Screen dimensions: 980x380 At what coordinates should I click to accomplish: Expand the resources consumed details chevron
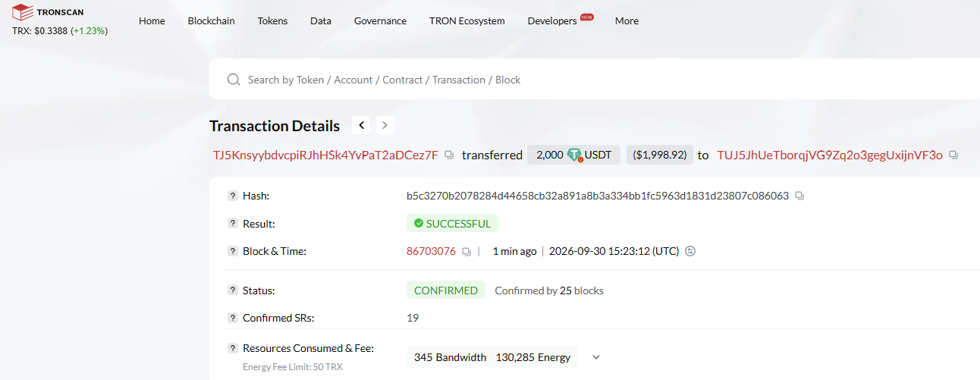click(x=596, y=357)
